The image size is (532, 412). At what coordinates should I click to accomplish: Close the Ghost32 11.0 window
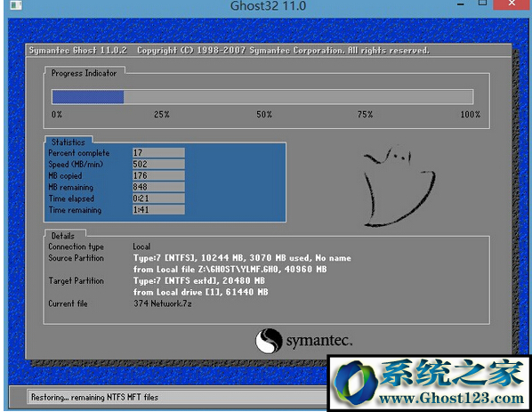512,4
